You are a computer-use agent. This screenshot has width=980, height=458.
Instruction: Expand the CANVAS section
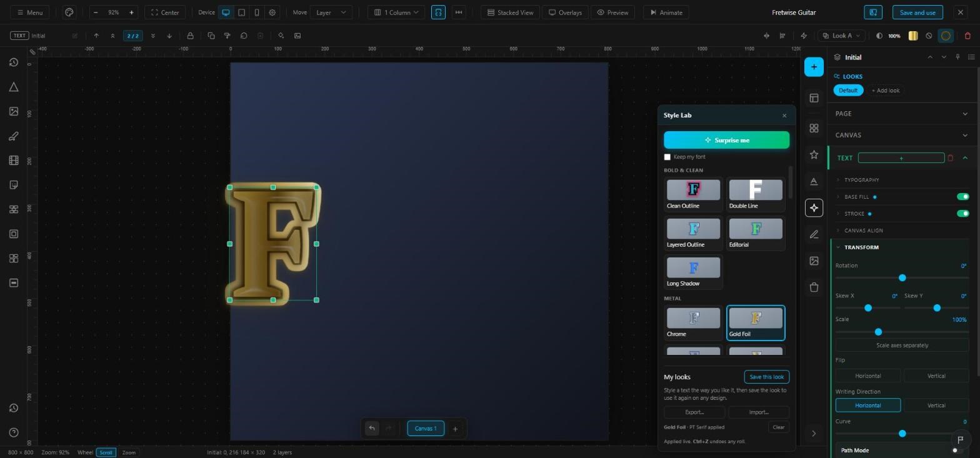902,135
